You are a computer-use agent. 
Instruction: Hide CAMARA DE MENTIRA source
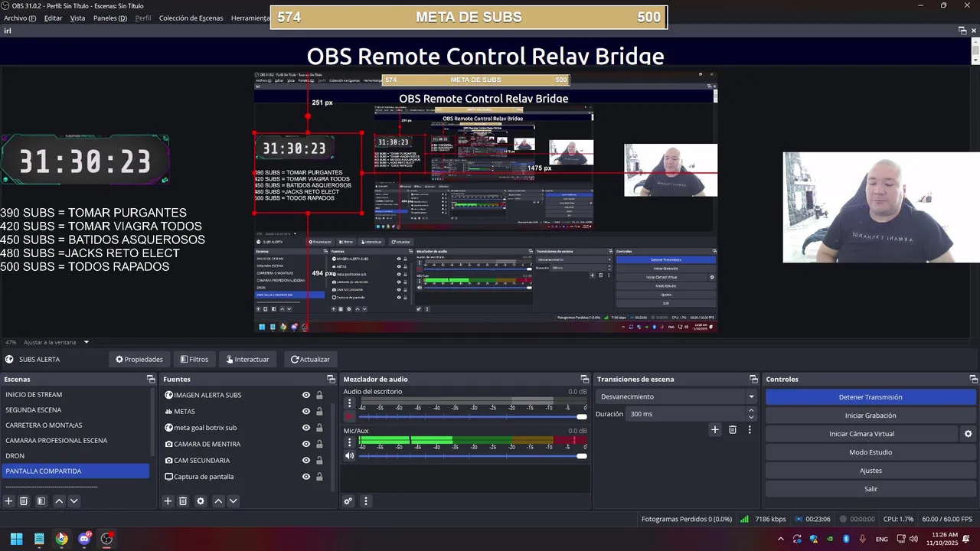pos(306,444)
